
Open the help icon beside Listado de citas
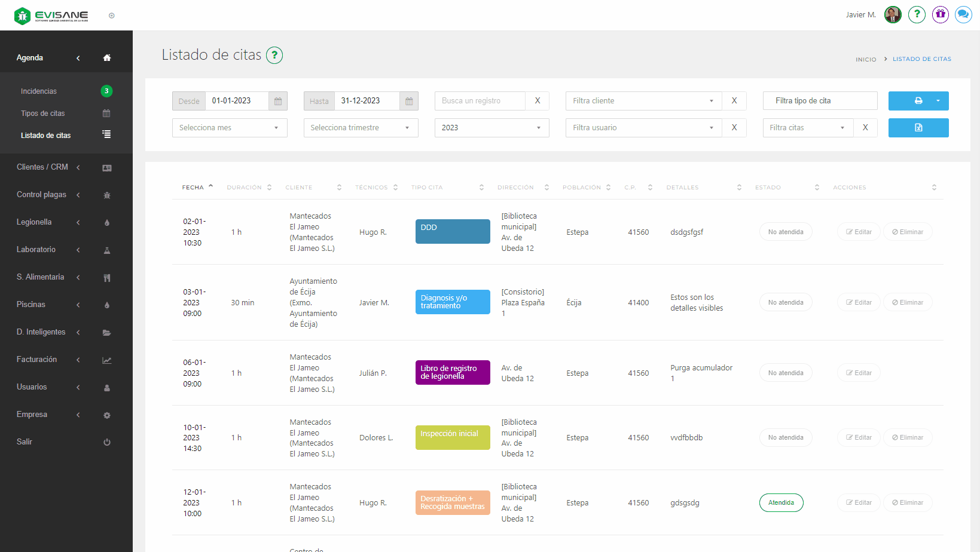point(274,56)
